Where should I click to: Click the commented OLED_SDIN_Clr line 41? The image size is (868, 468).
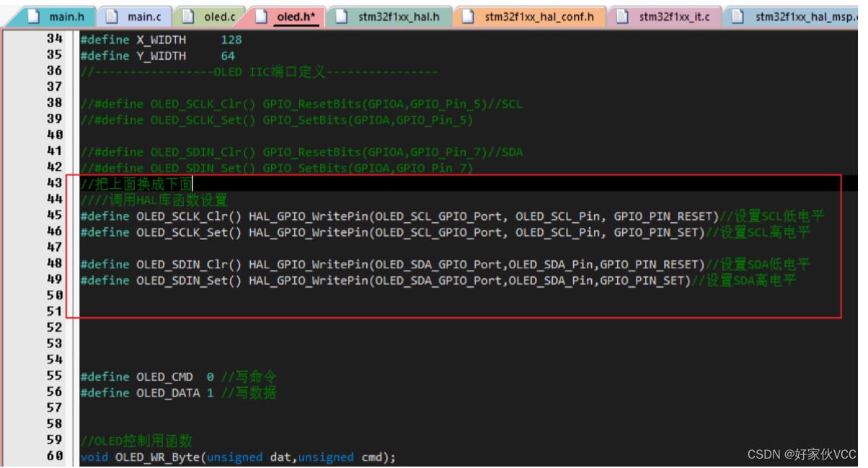point(301,152)
